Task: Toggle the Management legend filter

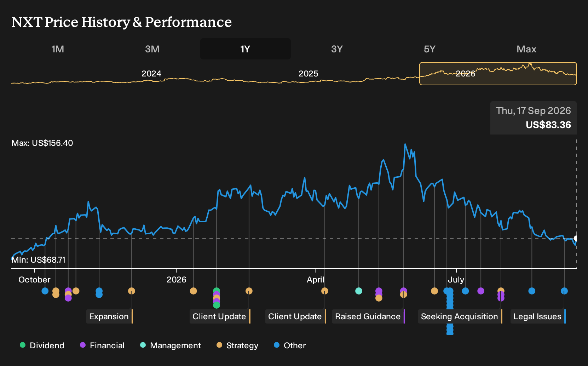Action: point(171,345)
